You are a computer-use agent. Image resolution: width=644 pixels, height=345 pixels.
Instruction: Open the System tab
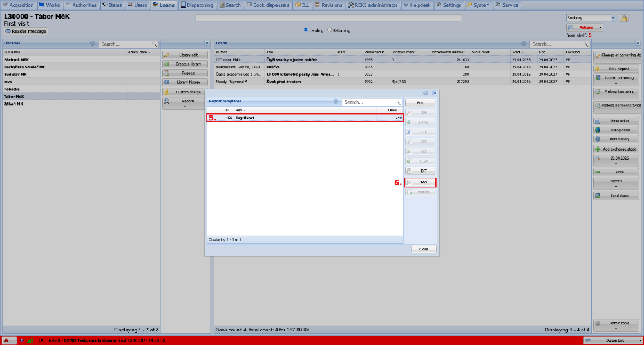coord(478,5)
